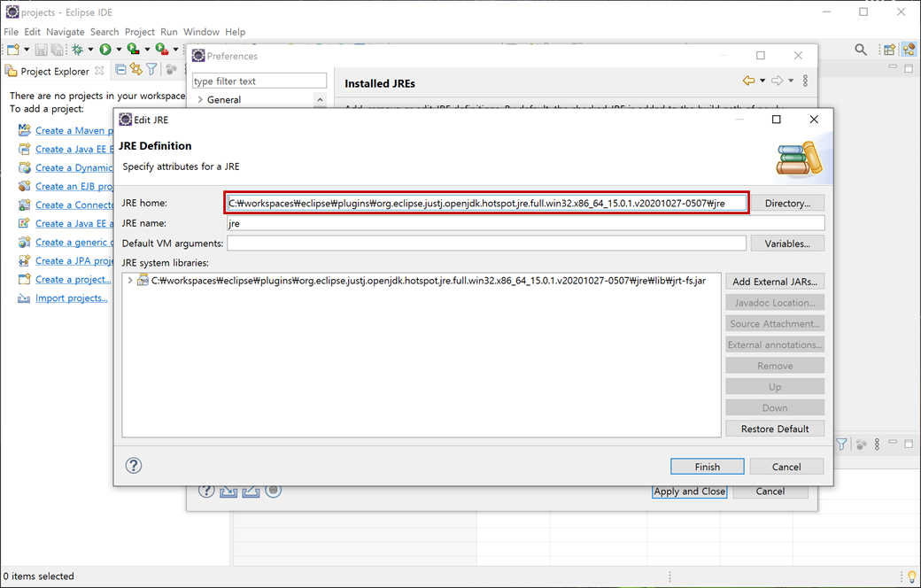Screen dimensions: 921x588
Task: Click the Project Explorer filter funnel icon
Action: coord(151,70)
